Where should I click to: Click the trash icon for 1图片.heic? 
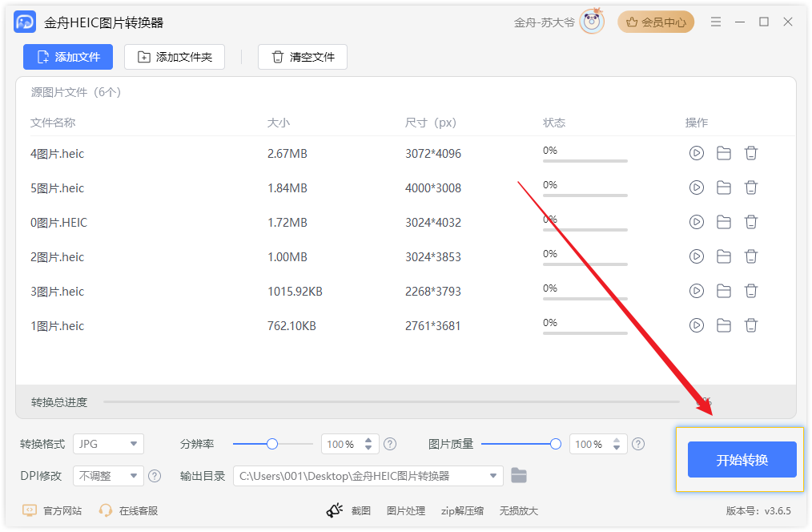click(x=751, y=325)
